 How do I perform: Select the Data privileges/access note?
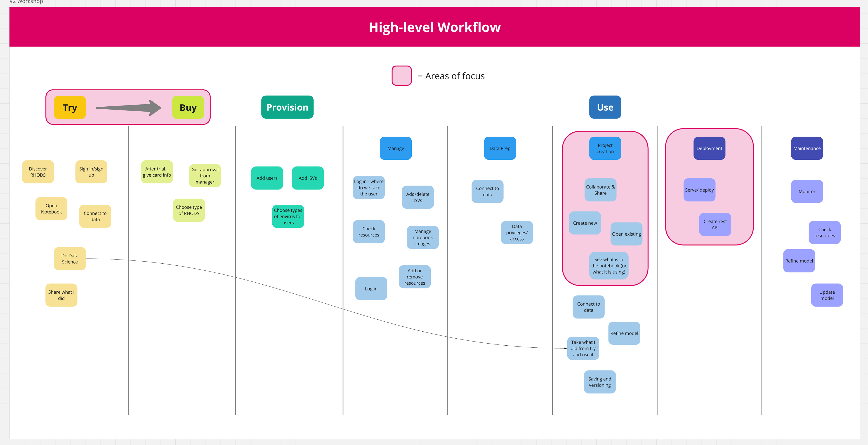tap(517, 233)
